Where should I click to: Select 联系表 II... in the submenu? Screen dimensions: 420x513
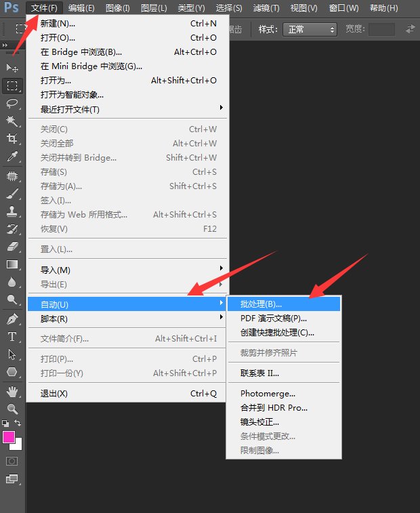click(284, 373)
